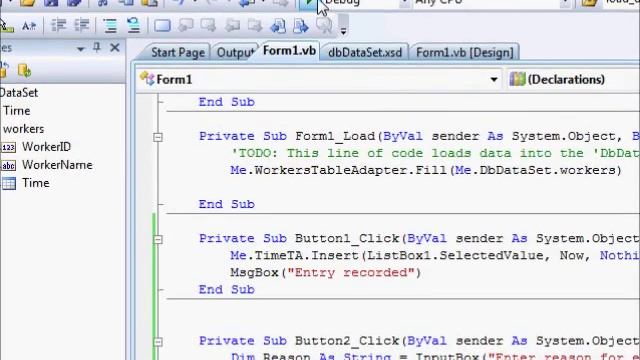The width and height of the screenshot is (640, 360).
Task: Start debugging with green play arrow
Action: (x=308, y=3)
